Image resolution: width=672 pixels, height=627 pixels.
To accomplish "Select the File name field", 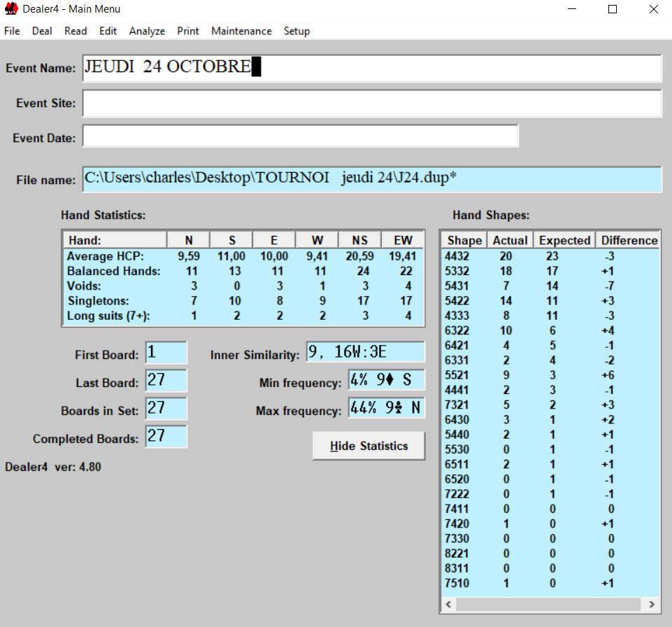I will 372,179.
